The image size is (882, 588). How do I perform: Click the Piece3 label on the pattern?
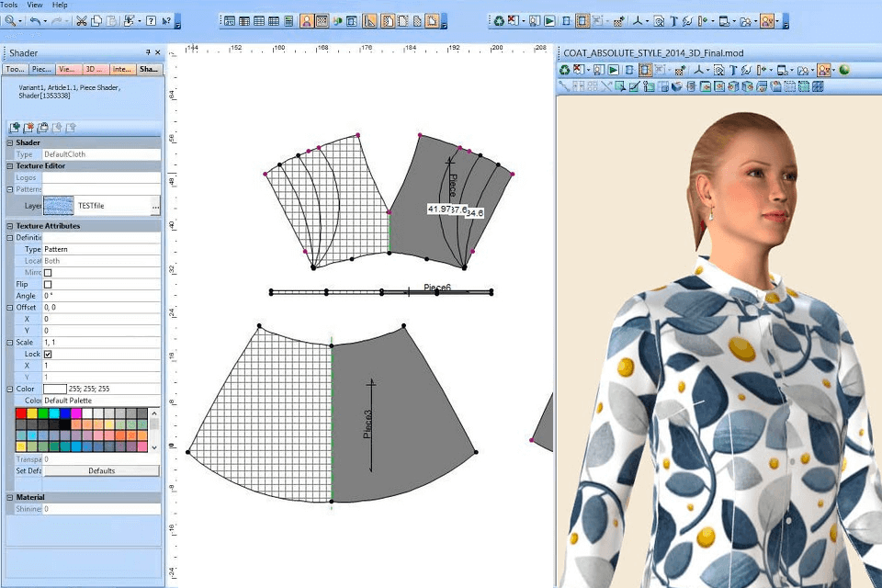point(367,424)
